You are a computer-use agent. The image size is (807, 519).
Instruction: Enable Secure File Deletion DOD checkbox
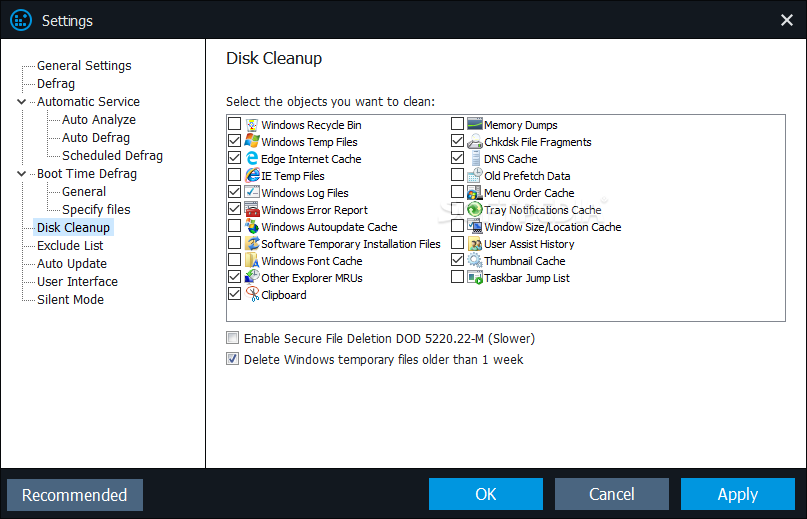point(233,338)
